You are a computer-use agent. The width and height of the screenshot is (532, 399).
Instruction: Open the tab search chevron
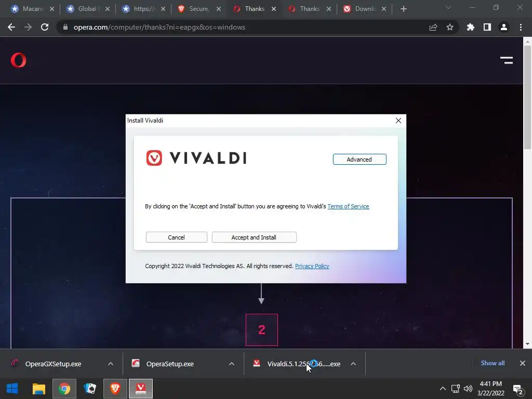tap(448, 7)
